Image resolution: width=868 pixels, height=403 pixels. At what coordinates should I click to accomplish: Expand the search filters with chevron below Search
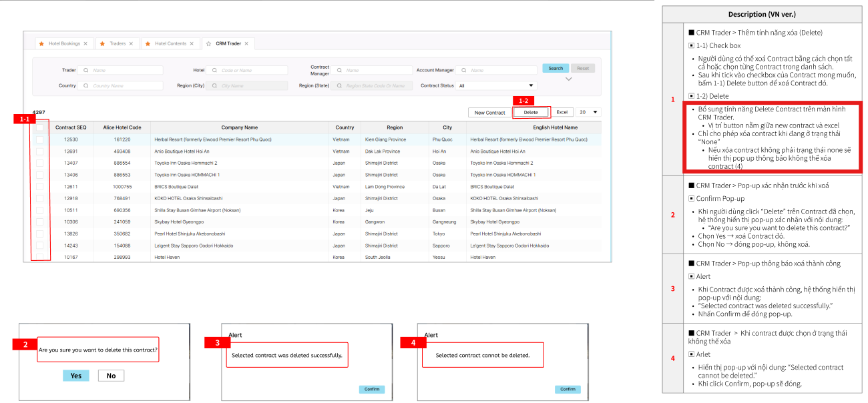568,79
